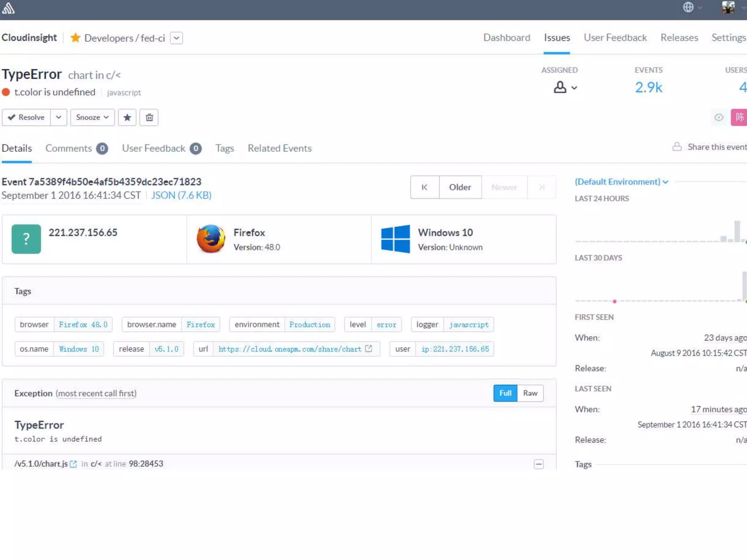This screenshot has height=560, width=747.
Task: Jump to the oldest event with the first-arrow button
Action: pos(425,187)
